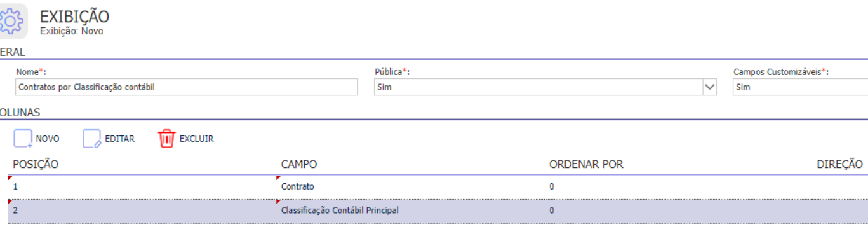Click the gear icon beside EXIBIÇÃO title

pyautogui.click(x=13, y=21)
